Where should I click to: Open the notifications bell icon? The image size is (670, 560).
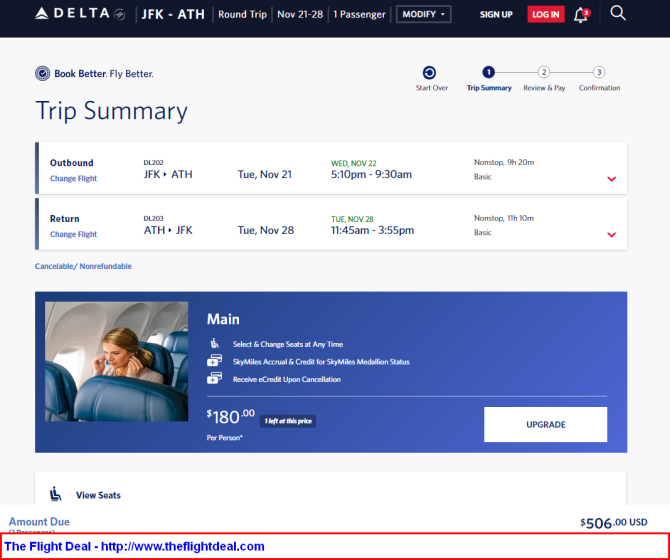click(x=581, y=15)
